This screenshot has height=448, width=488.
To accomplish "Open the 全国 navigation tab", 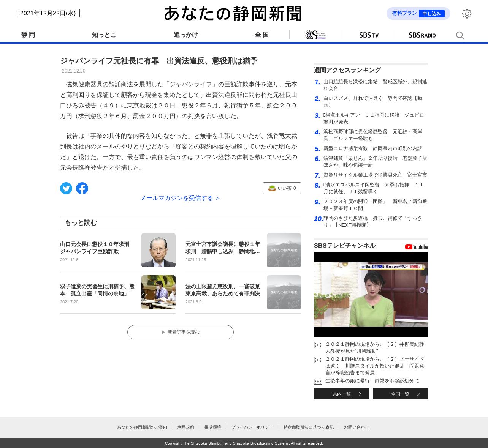I will [262, 35].
